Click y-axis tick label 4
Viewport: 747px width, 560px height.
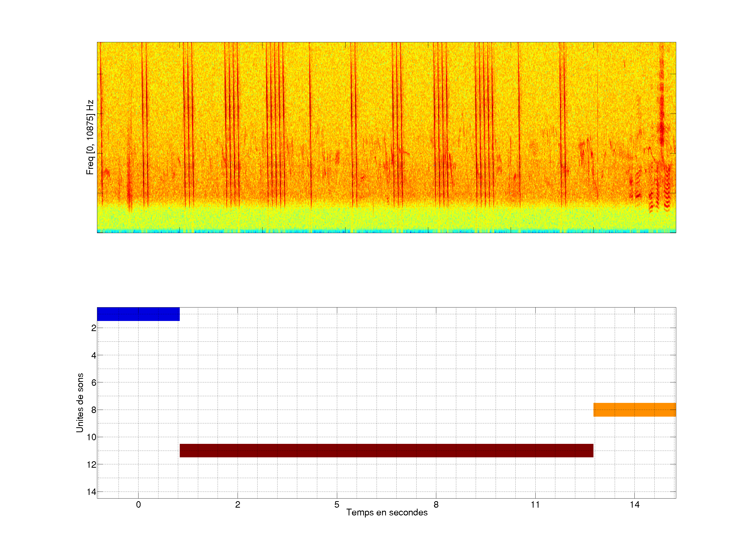pyautogui.click(x=94, y=355)
